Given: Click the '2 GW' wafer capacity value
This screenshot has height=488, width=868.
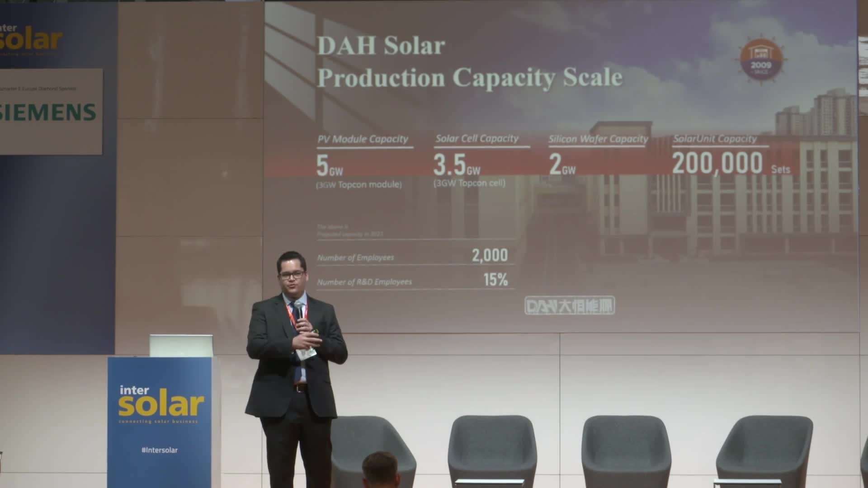Looking at the screenshot, I should 562,165.
